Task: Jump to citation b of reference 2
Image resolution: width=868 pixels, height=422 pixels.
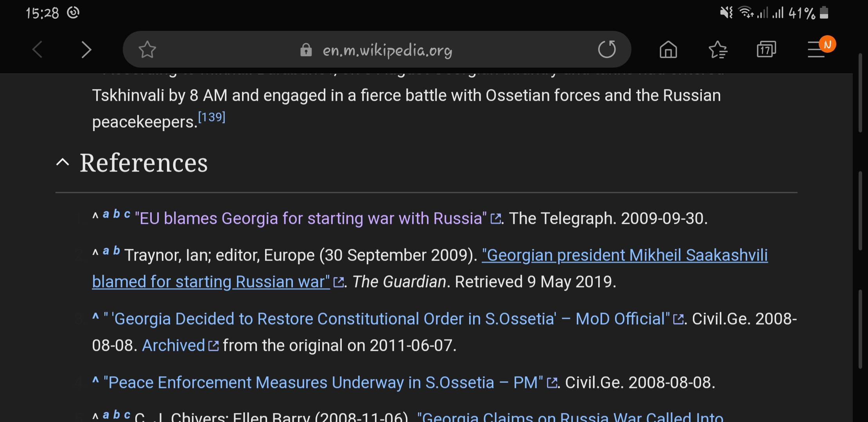Action: click(x=117, y=250)
